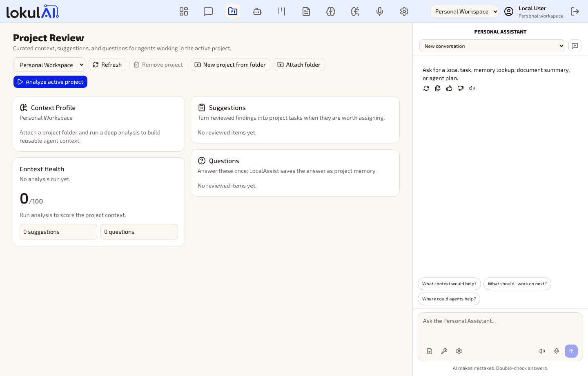This screenshot has width=588, height=376.
Task: Send the message with the arrow button
Action: click(x=571, y=351)
